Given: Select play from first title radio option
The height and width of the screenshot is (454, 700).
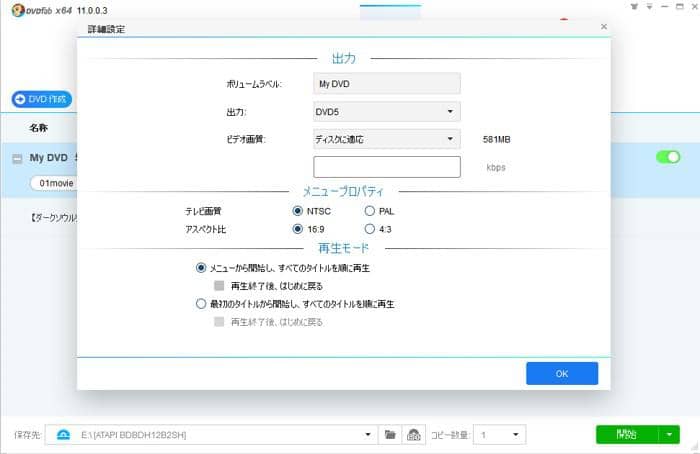Looking at the screenshot, I should tap(201, 304).
